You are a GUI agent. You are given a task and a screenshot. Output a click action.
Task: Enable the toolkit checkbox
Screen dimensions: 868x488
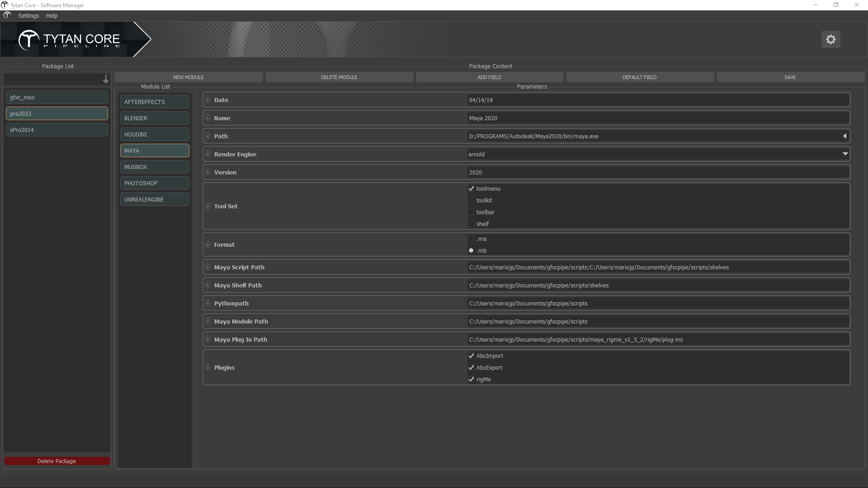point(471,200)
